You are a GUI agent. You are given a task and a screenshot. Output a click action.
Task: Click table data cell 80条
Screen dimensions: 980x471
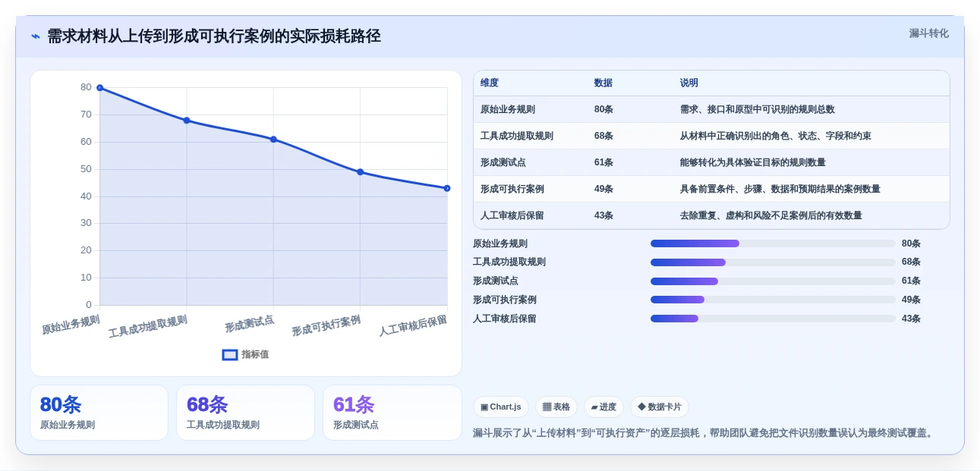603,109
